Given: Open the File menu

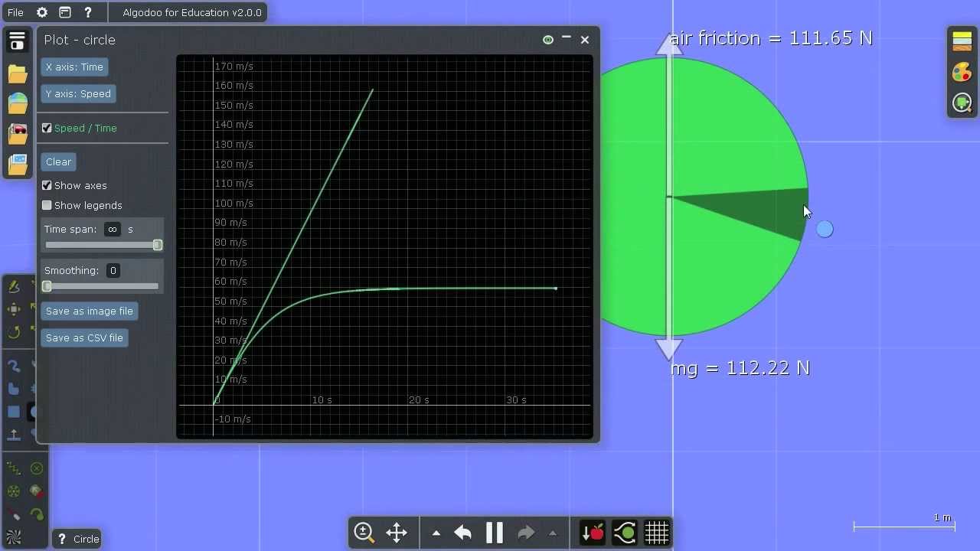Looking at the screenshot, I should [x=15, y=12].
